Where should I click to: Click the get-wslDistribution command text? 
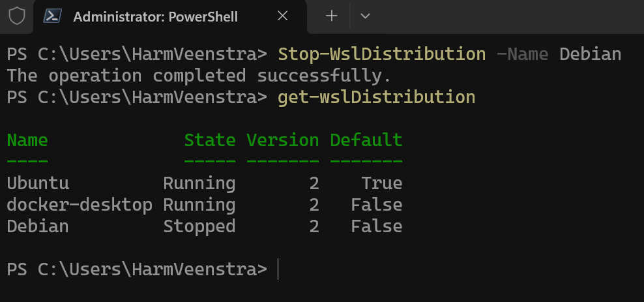tap(376, 98)
